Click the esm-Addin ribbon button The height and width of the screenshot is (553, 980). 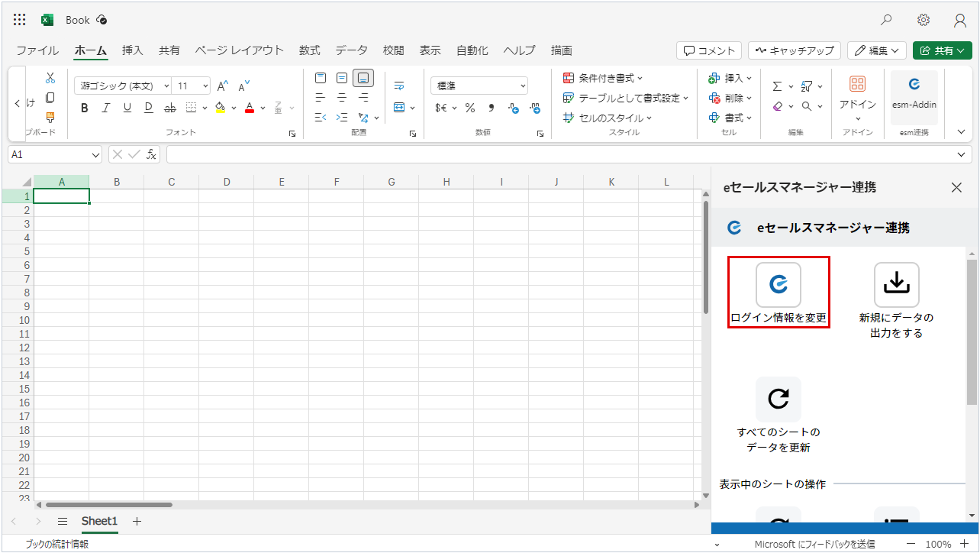tap(914, 98)
